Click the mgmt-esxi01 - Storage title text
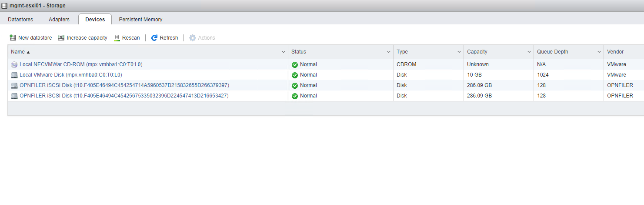 click(x=37, y=6)
